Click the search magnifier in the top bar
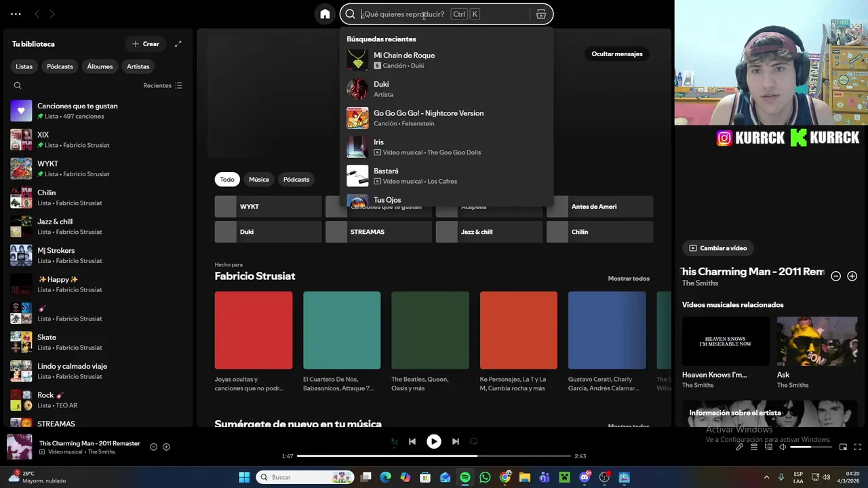Image resolution: width=868 pixels, height=488 pixels. coord(351,14)
